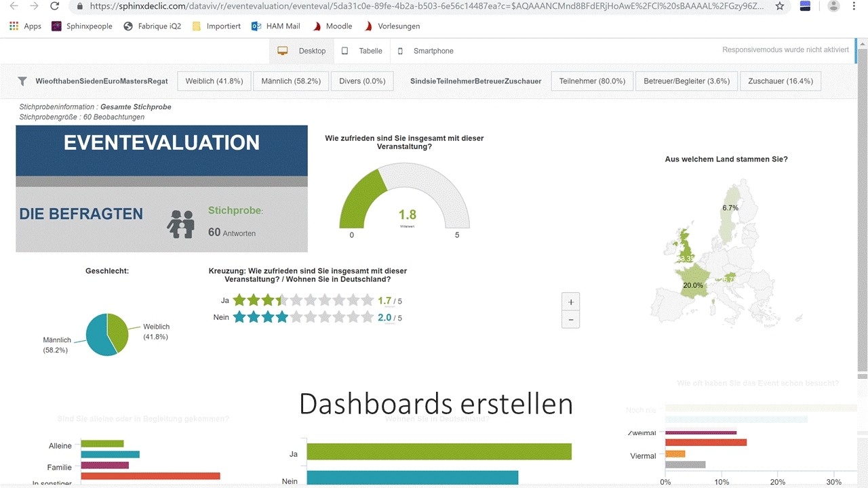Open the browser profile avatar
Screen dimensions: 868x488
834,6
